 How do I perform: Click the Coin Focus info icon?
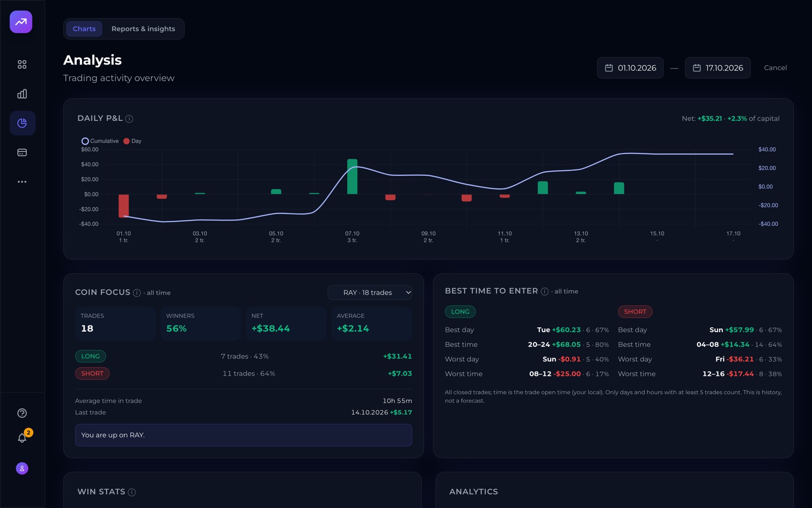point(137,293)
